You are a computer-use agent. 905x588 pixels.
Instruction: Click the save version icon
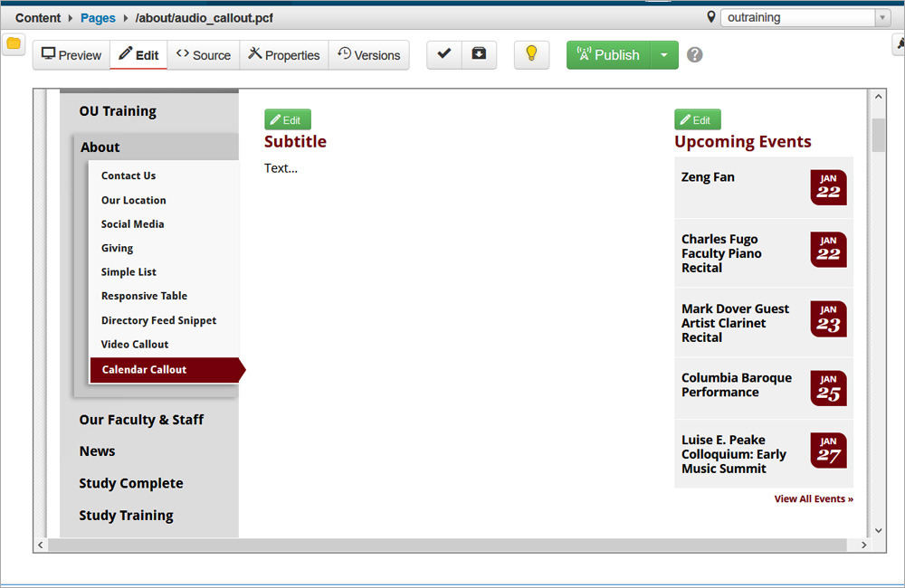[479, 54]
